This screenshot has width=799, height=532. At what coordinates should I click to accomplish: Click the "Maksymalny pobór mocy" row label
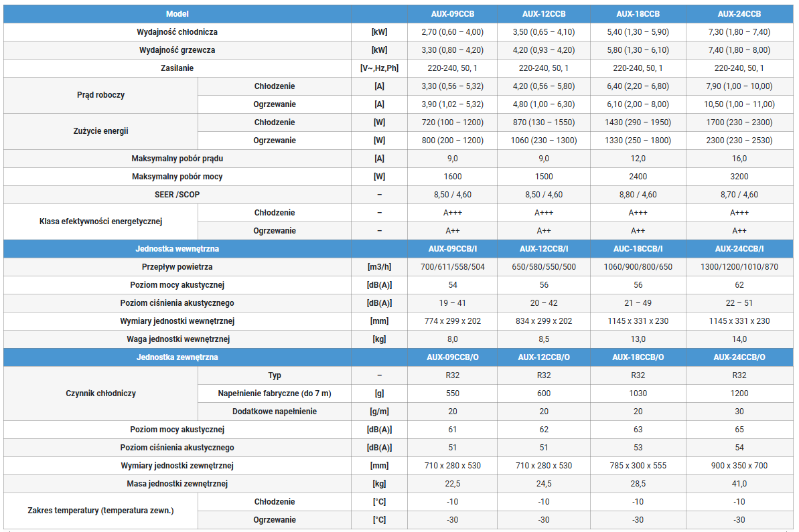(177, 177)
